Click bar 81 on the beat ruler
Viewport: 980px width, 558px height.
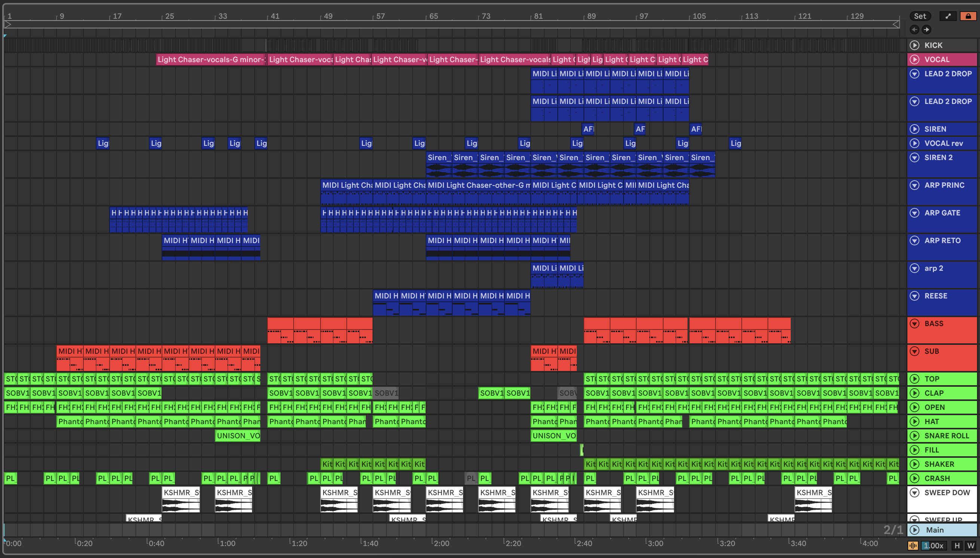538,16
